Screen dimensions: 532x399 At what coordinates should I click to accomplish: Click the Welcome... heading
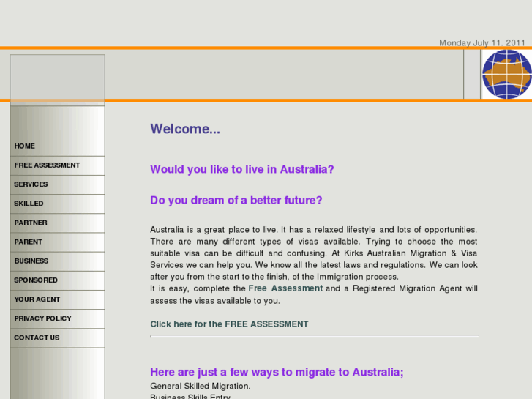point(185,129)
